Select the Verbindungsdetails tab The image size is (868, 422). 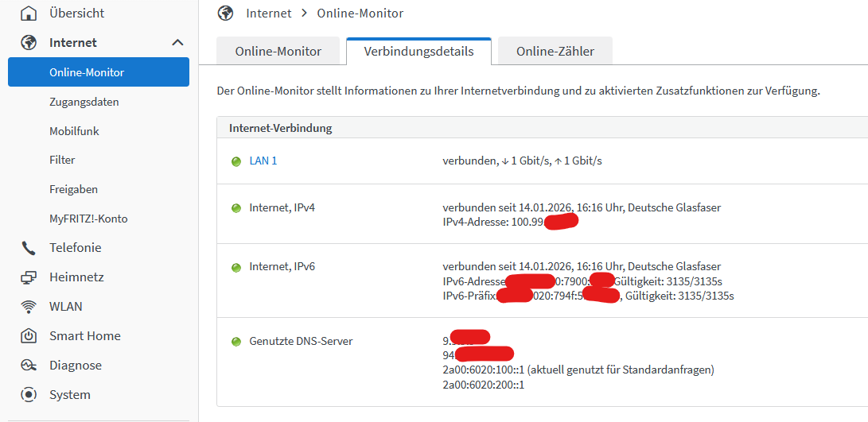418,52
